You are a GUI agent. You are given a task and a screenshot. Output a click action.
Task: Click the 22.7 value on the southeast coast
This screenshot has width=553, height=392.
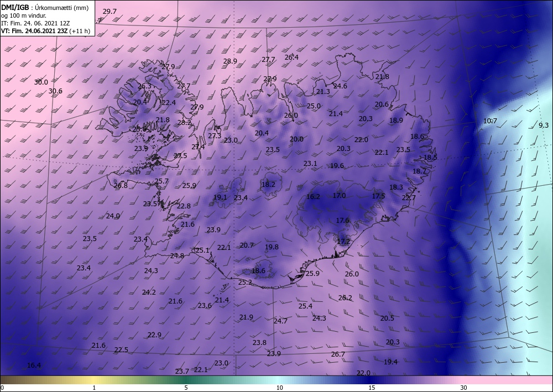409,198
